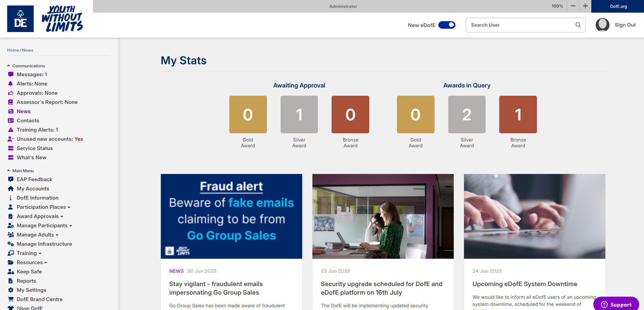Screen dimensions: 644x310
Task: Open Upcoming eDofE System Downtime article
Action: tap(525, 284)
